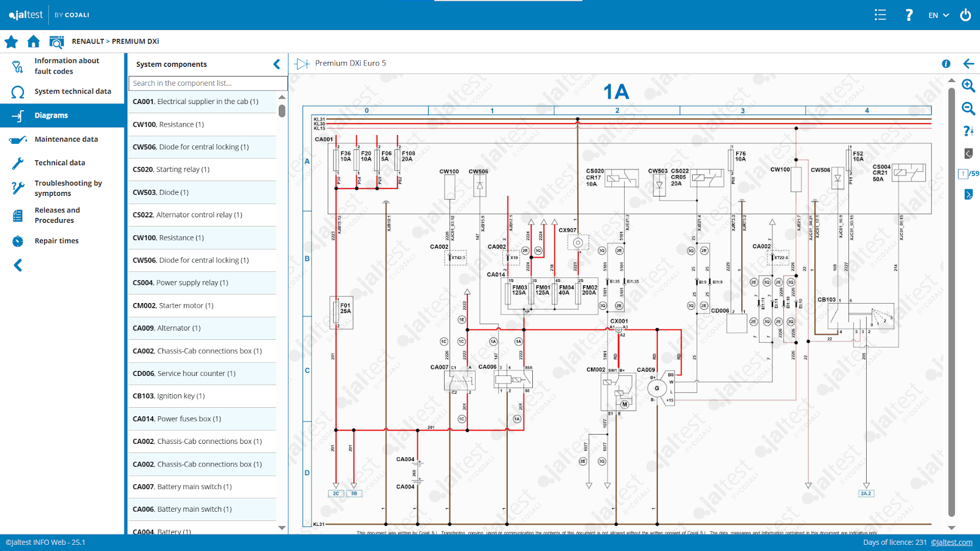Show diagram information icon
This screenshot has height=551, width=980.
click(x=946, y=64)
